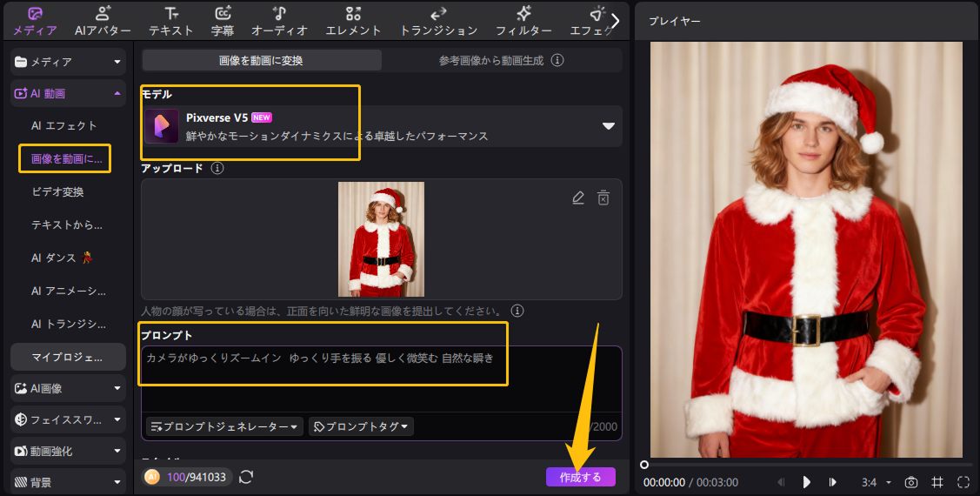Take a snapshot with the camera icon
Screen dimensions: 980x496
point(911,482)
